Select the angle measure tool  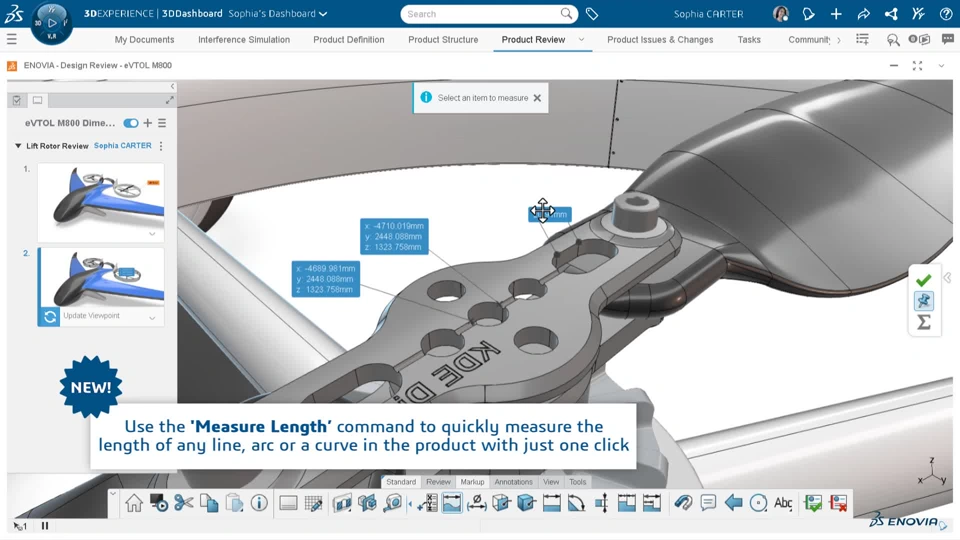(576, 503)
